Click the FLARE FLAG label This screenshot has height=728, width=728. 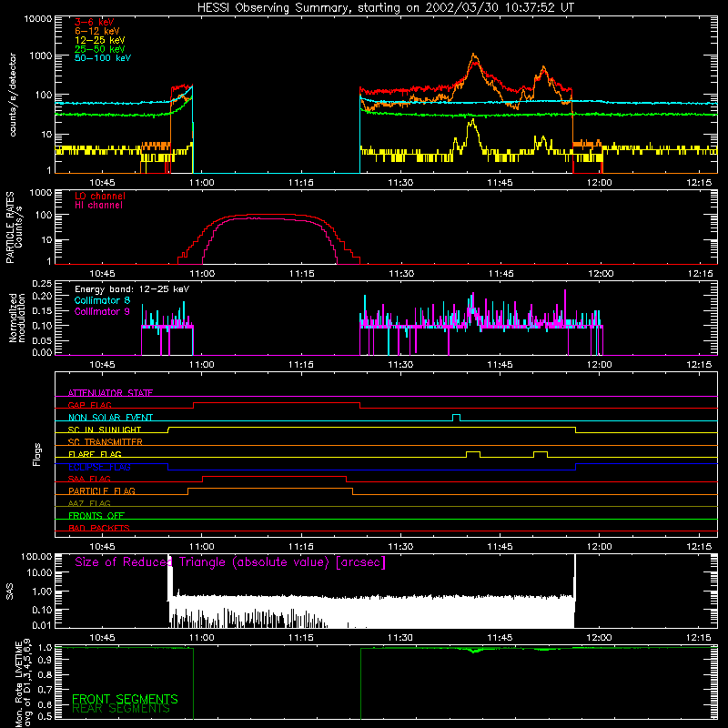[95, 454]
